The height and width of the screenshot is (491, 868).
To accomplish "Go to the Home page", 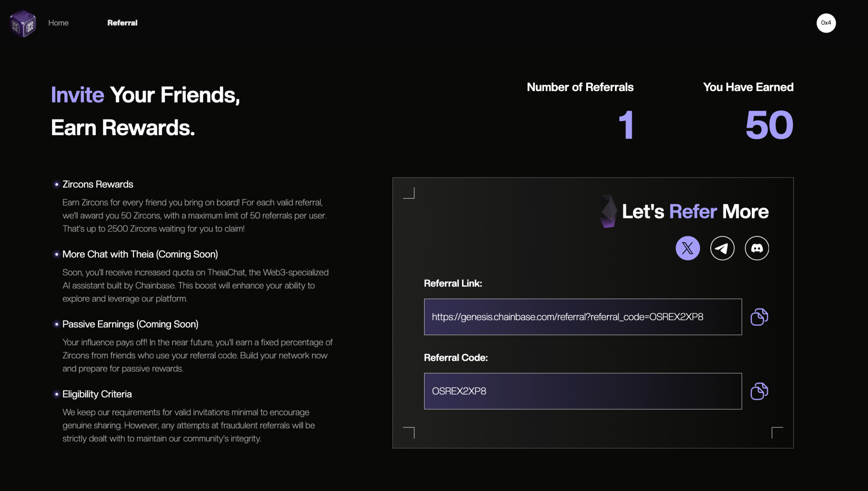I will click(x=58, y=23).
